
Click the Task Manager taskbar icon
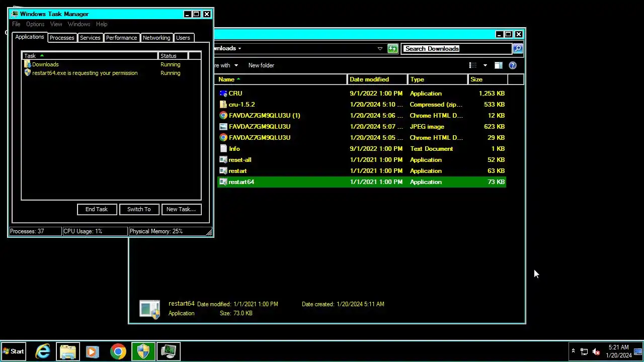point(169,351)
